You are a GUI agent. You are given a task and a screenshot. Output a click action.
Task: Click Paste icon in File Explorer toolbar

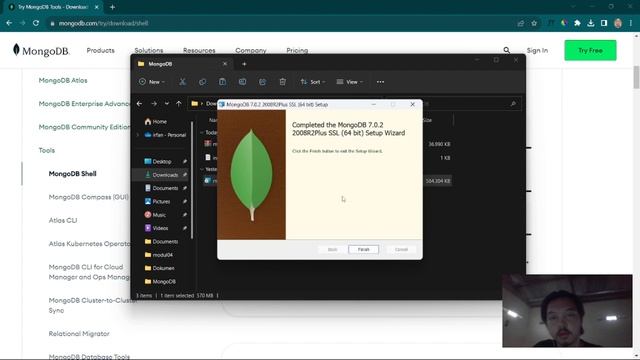(222, 82)
